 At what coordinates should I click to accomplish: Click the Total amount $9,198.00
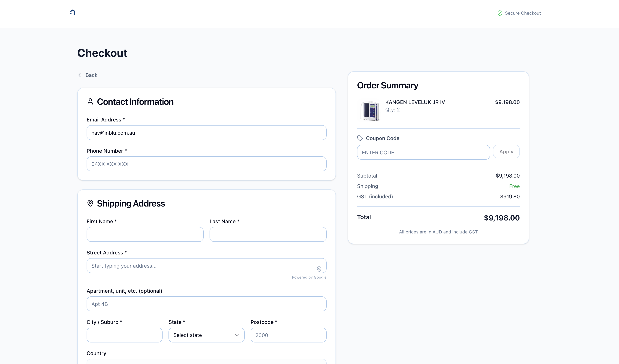pos(502,218)
